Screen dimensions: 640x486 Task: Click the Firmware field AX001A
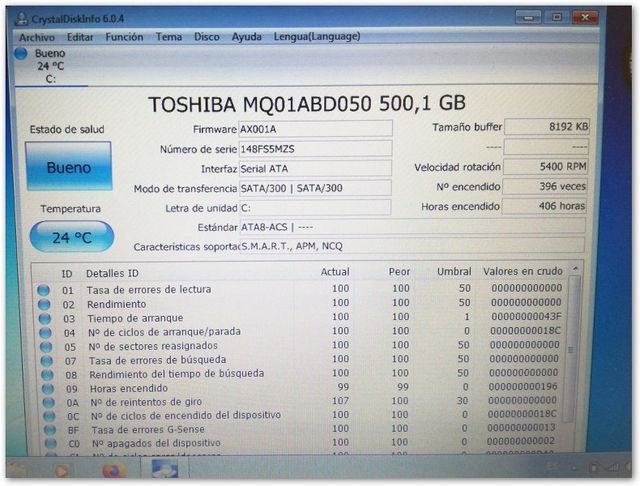pyautogui.click(x=315, y=129)
